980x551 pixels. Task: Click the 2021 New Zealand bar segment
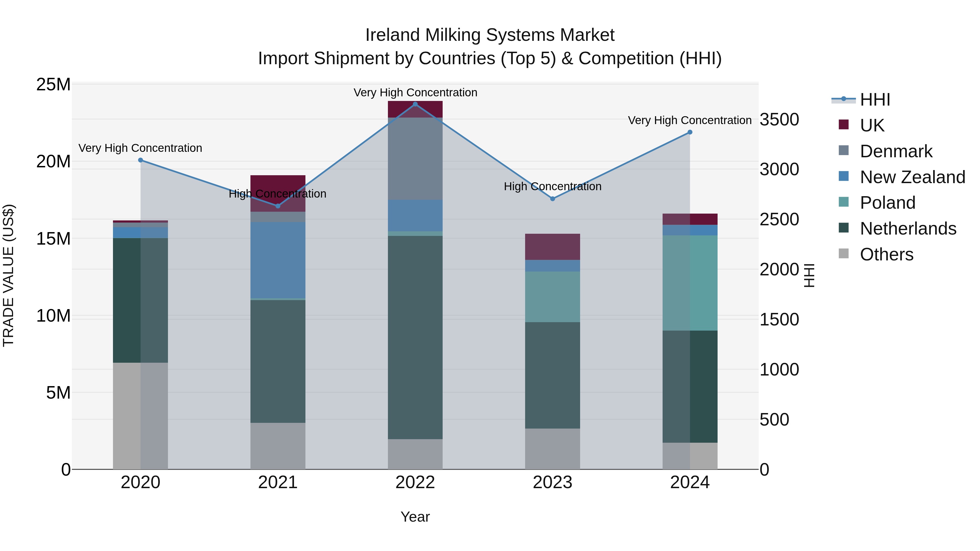pos(278,260)
